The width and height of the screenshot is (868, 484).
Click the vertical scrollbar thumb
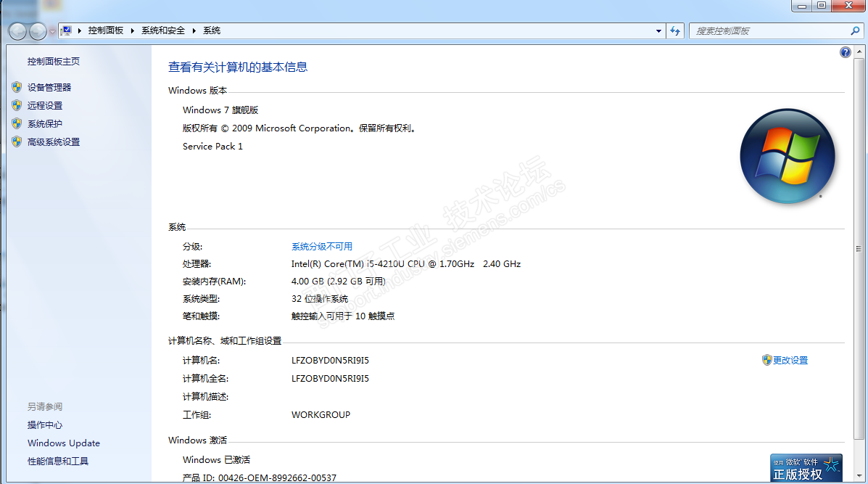click(859, 248)
